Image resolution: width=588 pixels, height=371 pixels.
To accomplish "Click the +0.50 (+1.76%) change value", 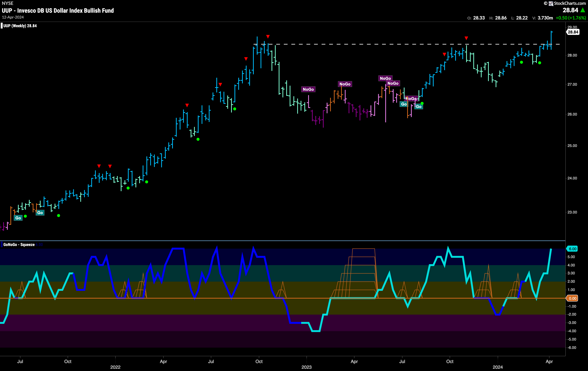I will click(x=571, y=18).
